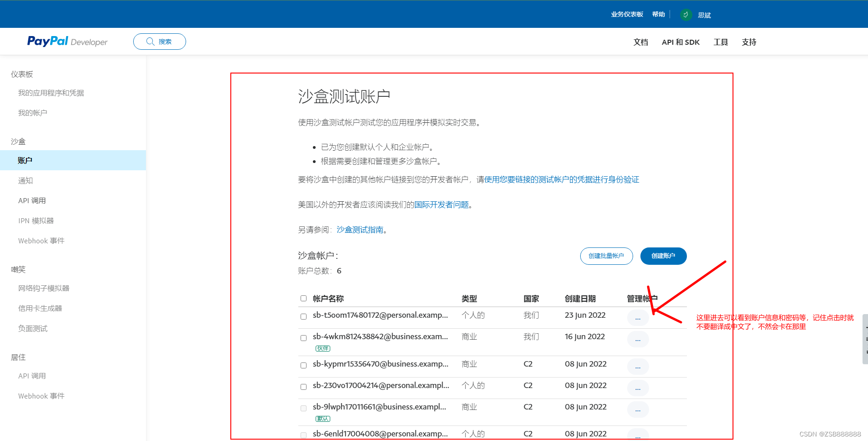Click the PayPal Developer logo
This screenshot has height=441, width=868.
coord(67,41)
